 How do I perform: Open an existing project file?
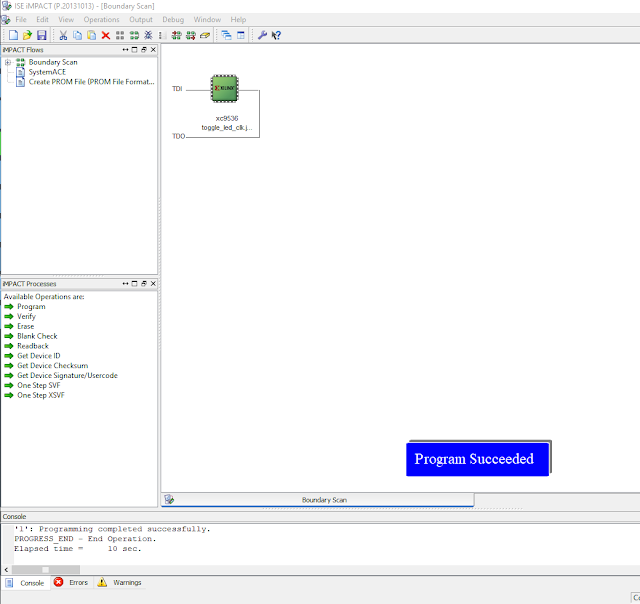pyautogui.click(x=27, y=35)
